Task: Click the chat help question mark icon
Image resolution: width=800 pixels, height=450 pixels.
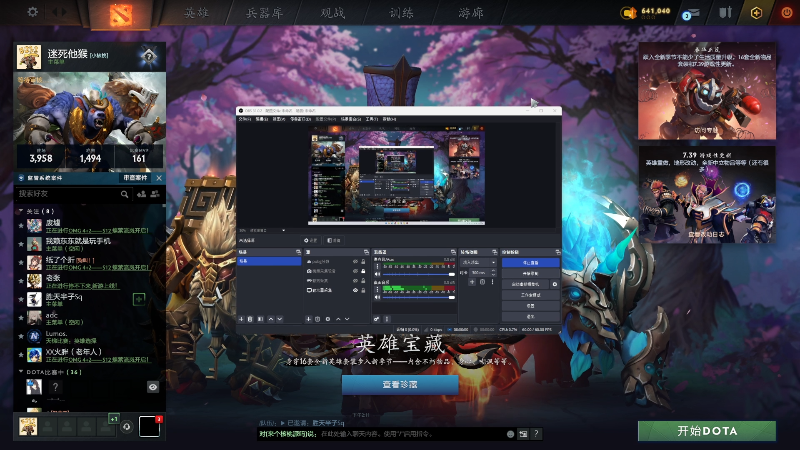Action: (x=536, y=434)
